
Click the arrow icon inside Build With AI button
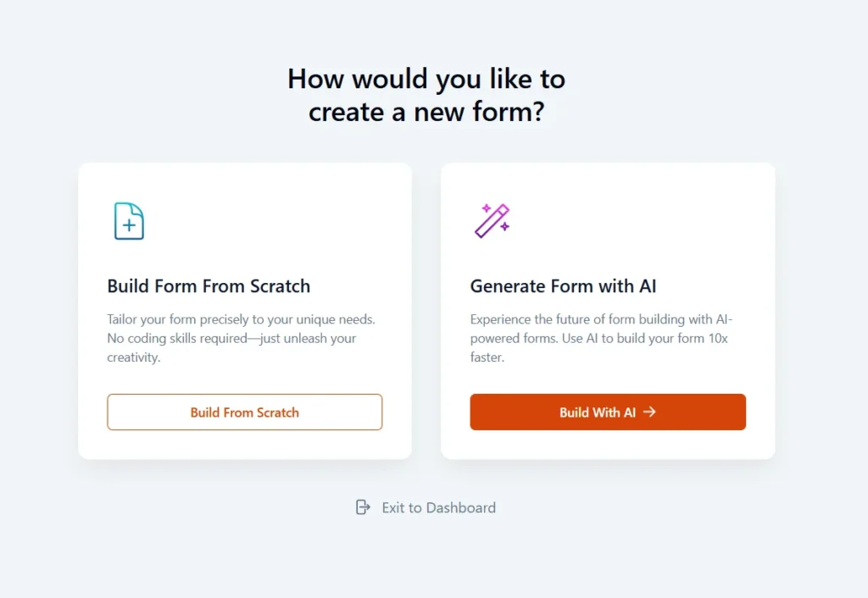point(649,413)
